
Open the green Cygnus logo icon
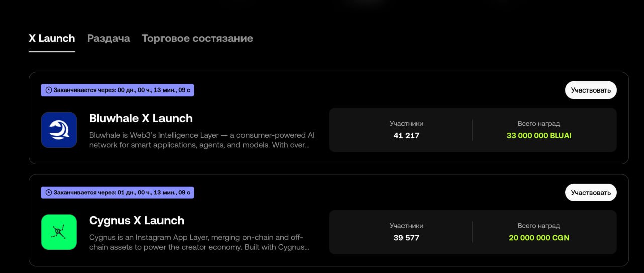click(x=59, y=232)
